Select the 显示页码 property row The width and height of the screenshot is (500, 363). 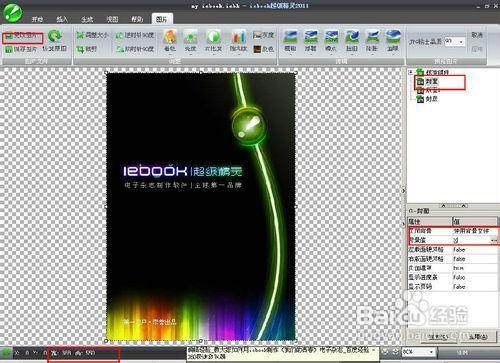tap(453, 287)
